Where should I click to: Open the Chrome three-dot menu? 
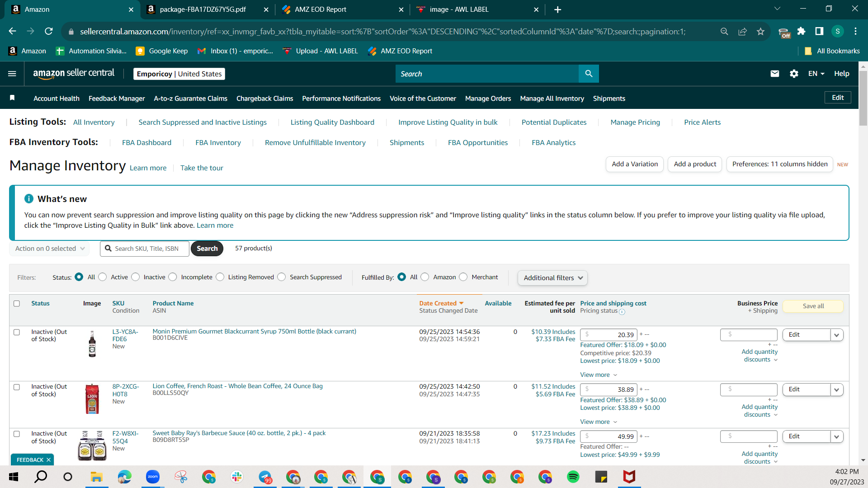(856, 31)
